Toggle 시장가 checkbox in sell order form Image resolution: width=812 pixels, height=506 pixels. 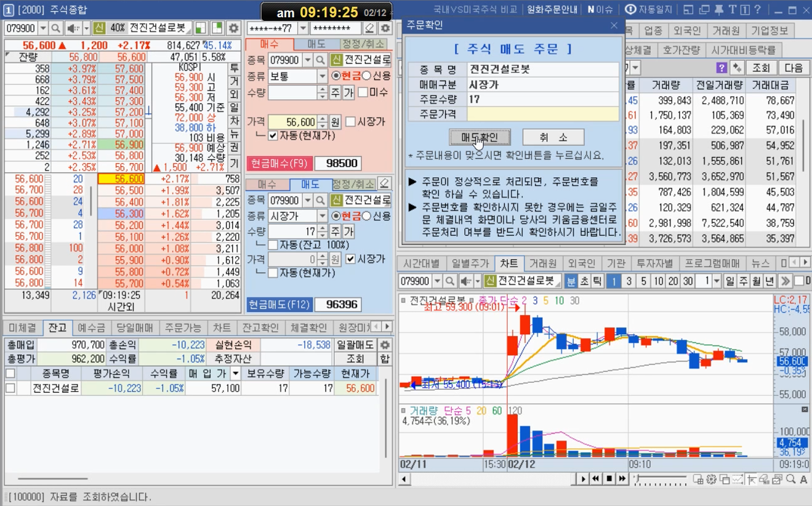350,259
